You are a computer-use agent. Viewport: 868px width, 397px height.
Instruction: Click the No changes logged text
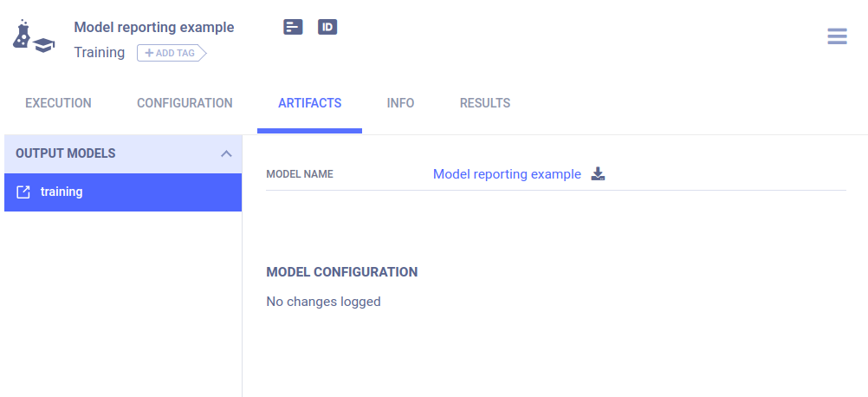coord(323,302)
